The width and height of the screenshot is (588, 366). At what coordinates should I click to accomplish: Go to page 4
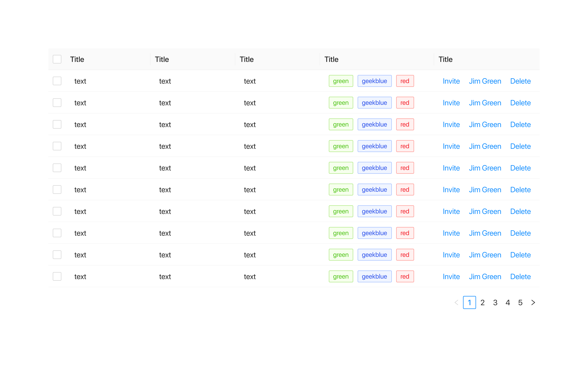tap(508, 302)
